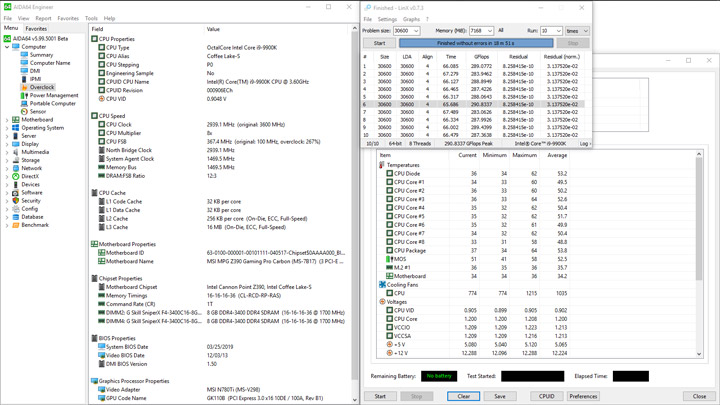Toggle the CPU VID voltage checkbox

tap(389, 310)
